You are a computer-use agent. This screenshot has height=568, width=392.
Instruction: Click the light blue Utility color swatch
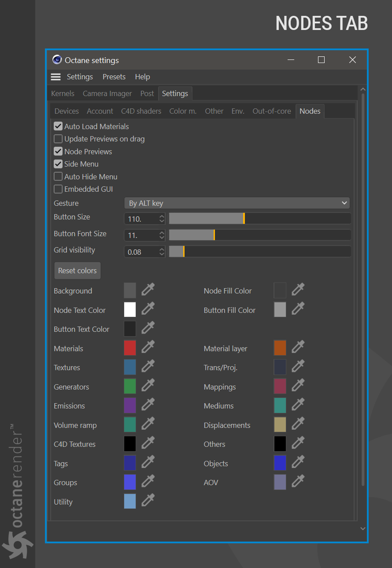[x=130, y=501]
